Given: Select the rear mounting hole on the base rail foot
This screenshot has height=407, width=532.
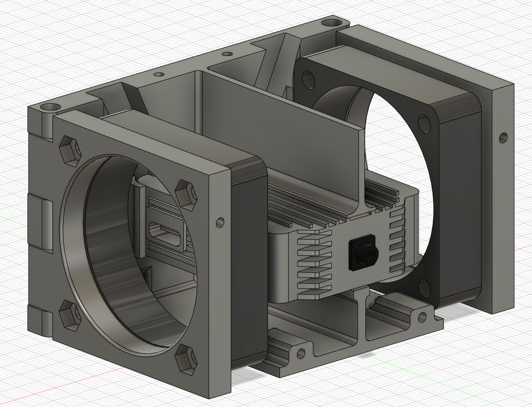Looking at the screenshot, I should pyautogui.click(x=422, y=317).
